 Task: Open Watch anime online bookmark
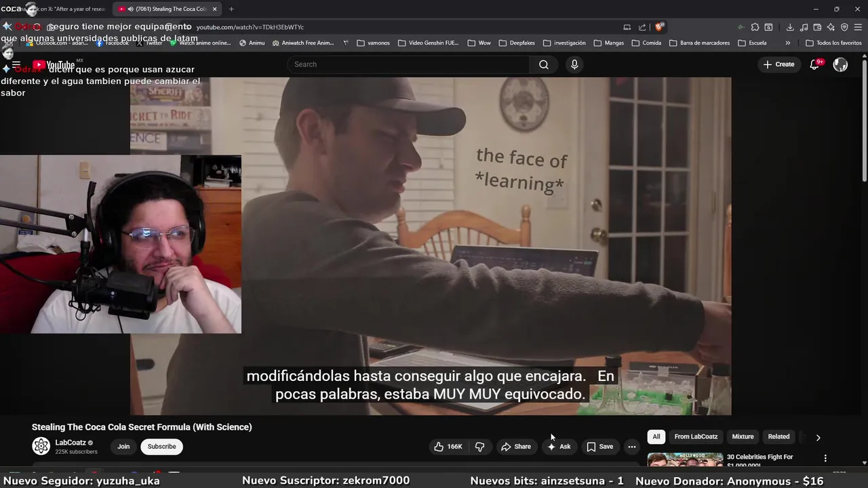[201, 43]
